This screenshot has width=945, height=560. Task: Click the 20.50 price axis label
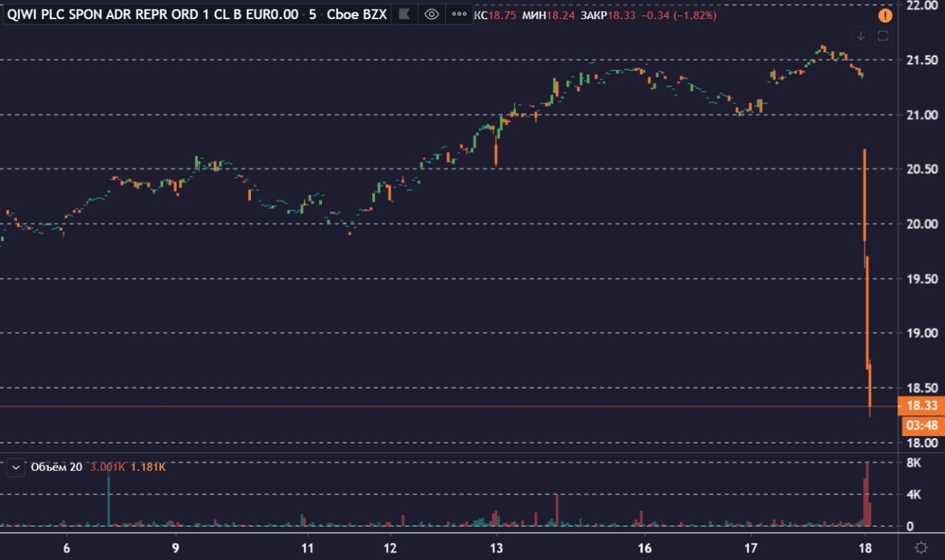click(x=922, y=170)
